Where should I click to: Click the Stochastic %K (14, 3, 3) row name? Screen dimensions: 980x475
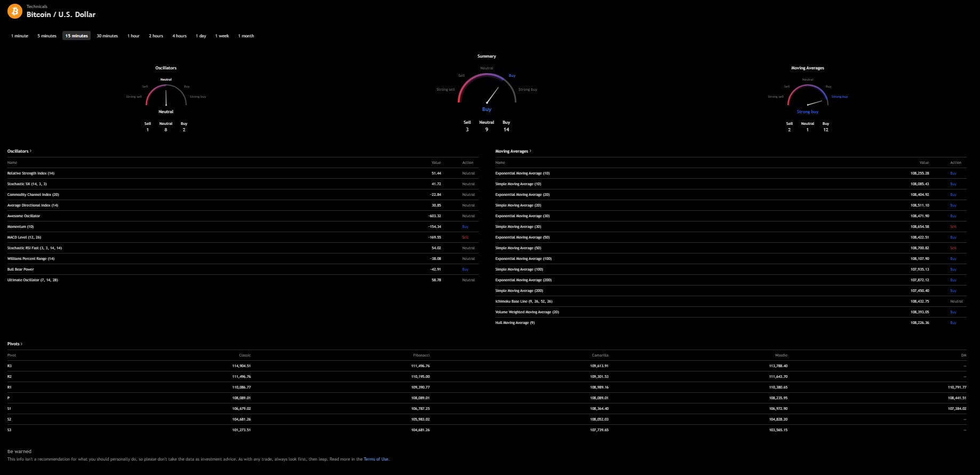pos(27,184)
